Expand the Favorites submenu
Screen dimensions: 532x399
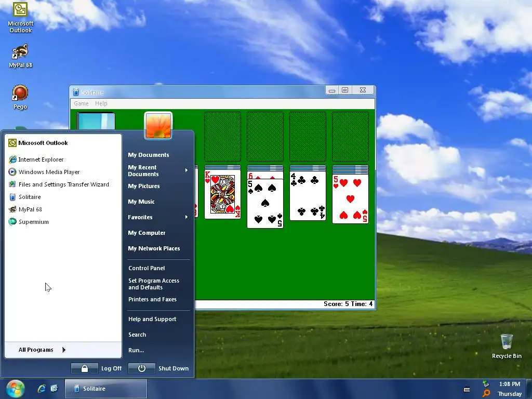pos(158,217)
